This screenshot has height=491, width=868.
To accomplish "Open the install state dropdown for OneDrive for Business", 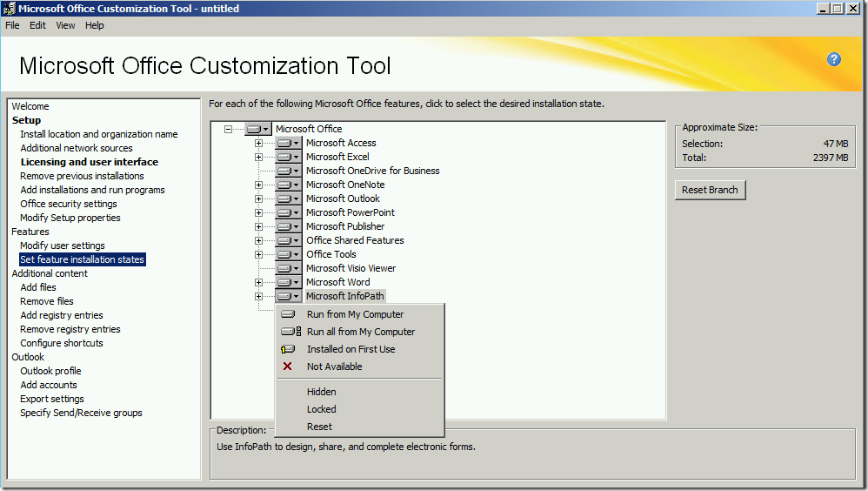I will 289,171.
